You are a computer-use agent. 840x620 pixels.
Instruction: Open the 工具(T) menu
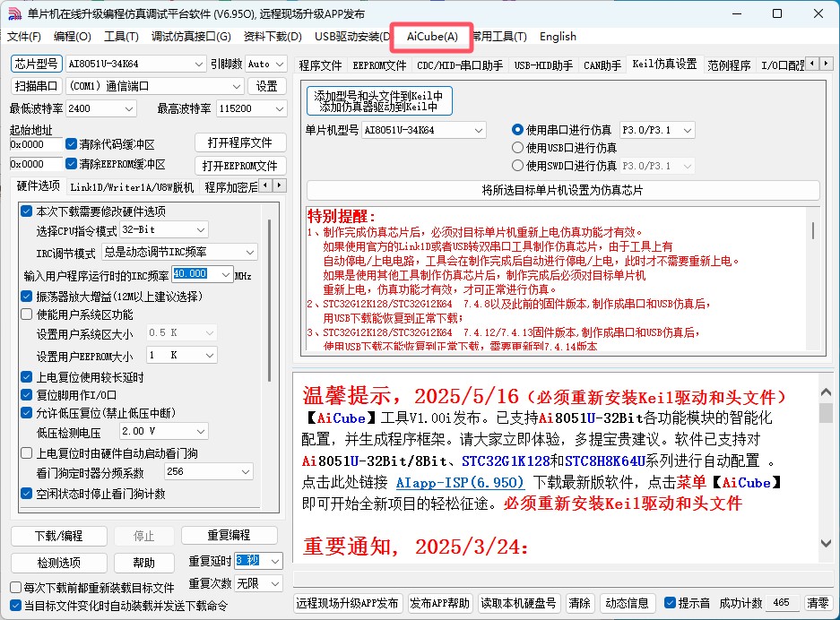121,37
